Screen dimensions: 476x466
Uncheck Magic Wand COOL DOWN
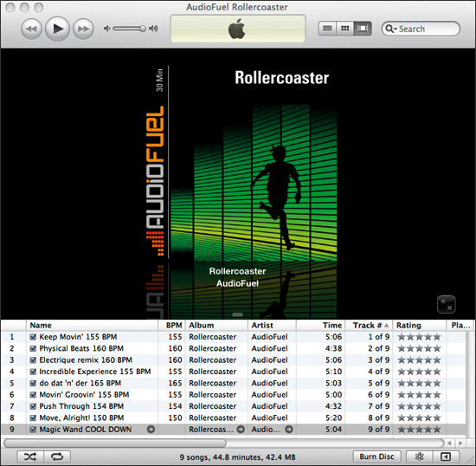[33, 430]
